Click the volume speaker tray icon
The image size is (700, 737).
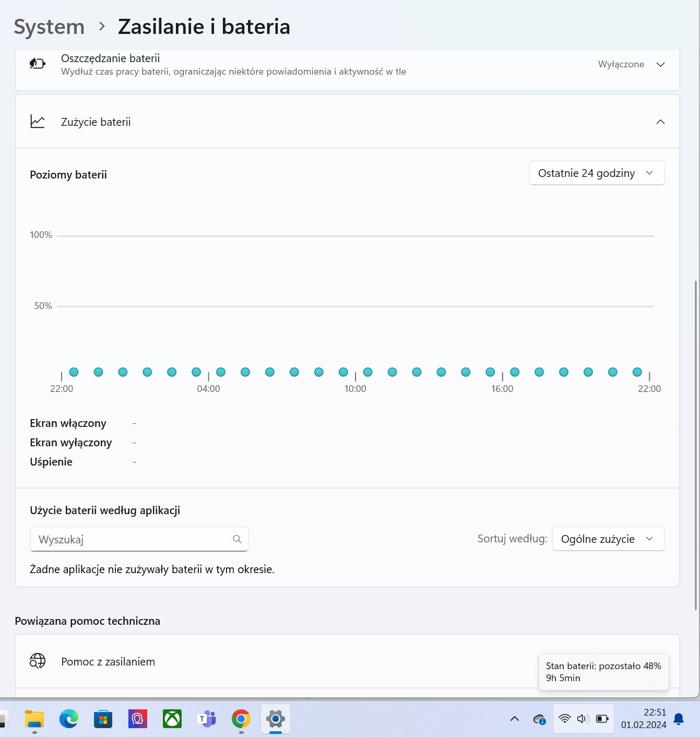point(583,719)
